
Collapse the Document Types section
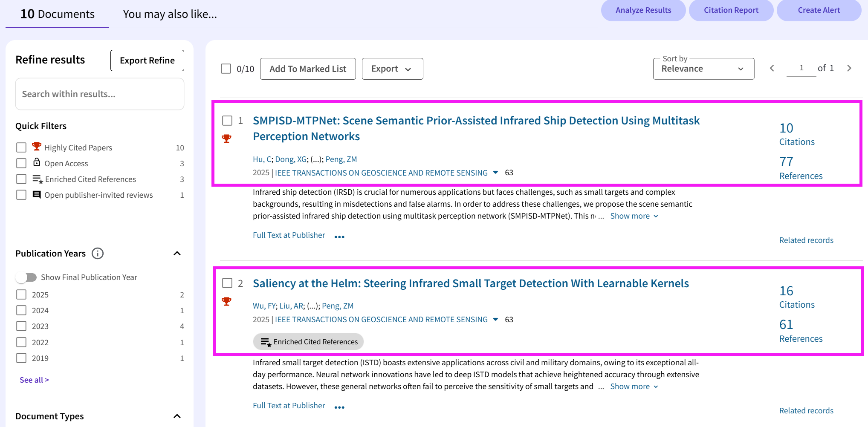point(177,416)
